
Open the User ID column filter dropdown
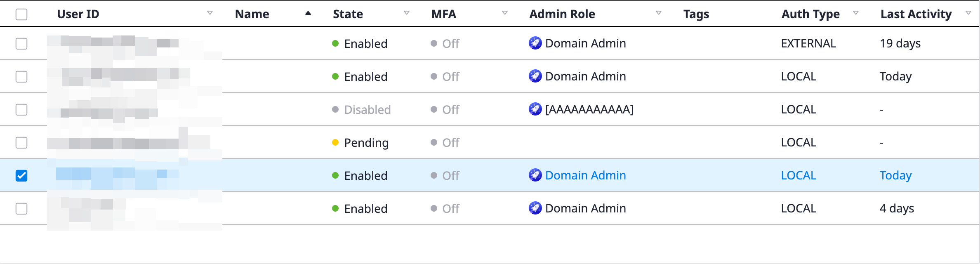click(x=210, y=13)
